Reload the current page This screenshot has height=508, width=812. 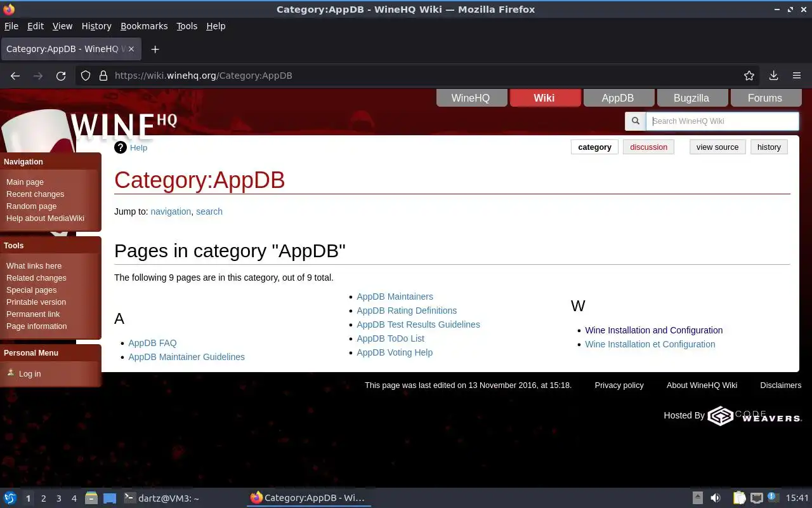(61, 76)
